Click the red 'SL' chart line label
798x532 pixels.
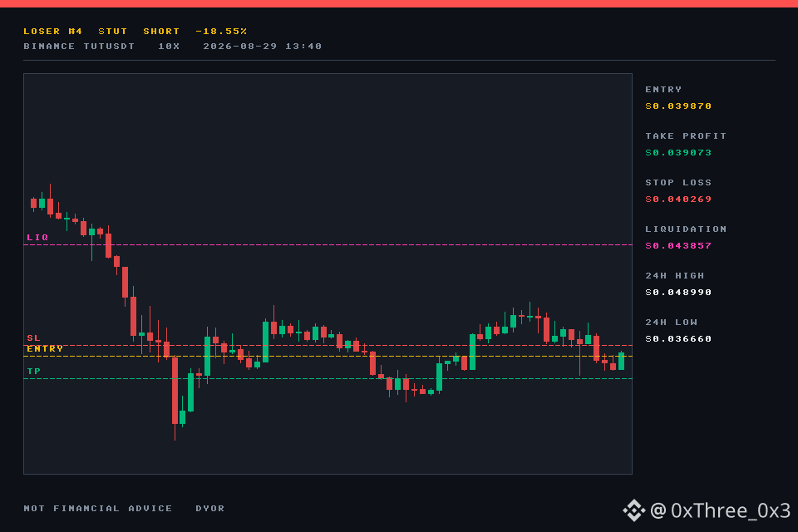pyautogui.click(x=33, y=338)
